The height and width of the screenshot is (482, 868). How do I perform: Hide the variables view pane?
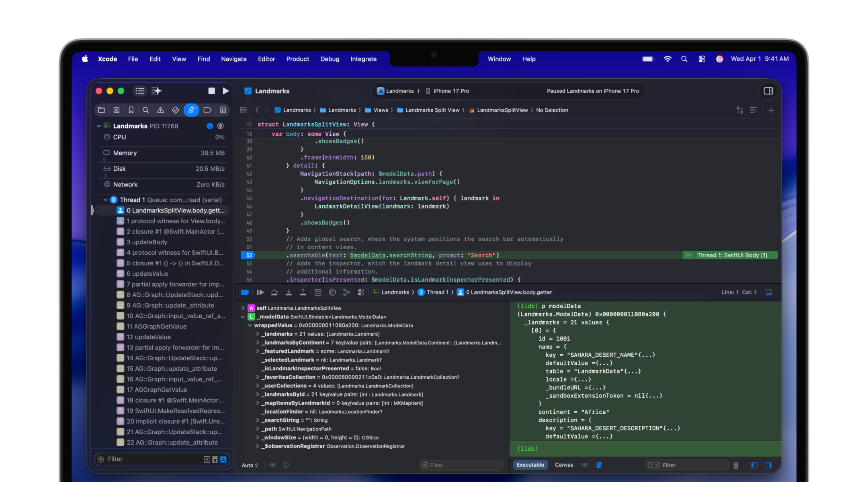click(754, 465)
